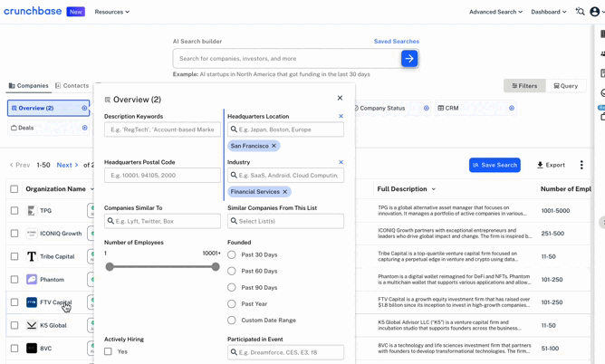This screenshot has height=364, width=605.
Task: Click the AI Search builder input field
Action: pos(287,59)
